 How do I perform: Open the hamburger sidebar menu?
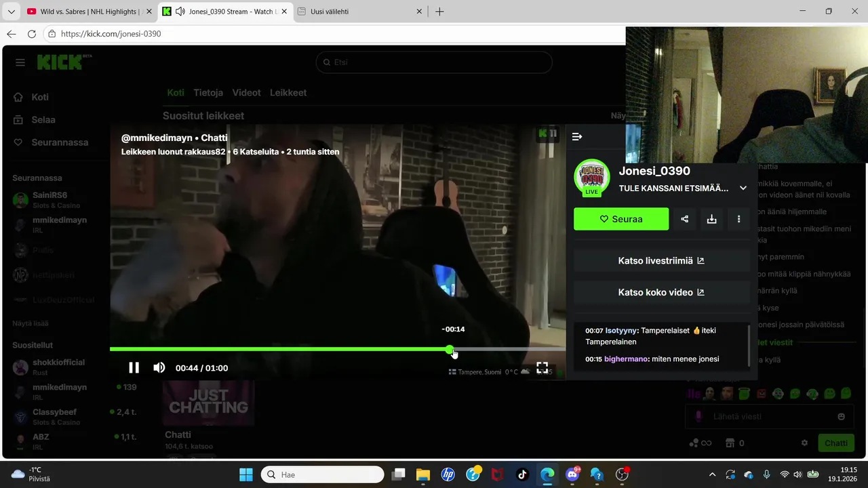tap(20, 62)
